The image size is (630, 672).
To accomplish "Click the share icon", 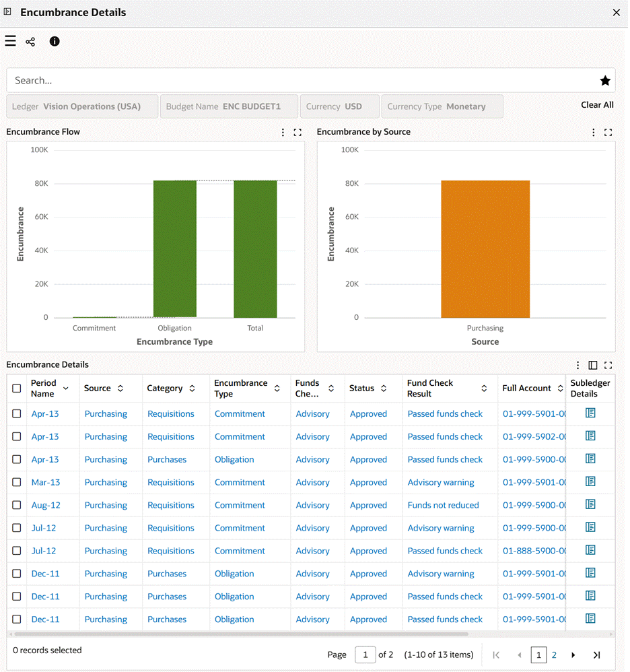I will point(30,42).
